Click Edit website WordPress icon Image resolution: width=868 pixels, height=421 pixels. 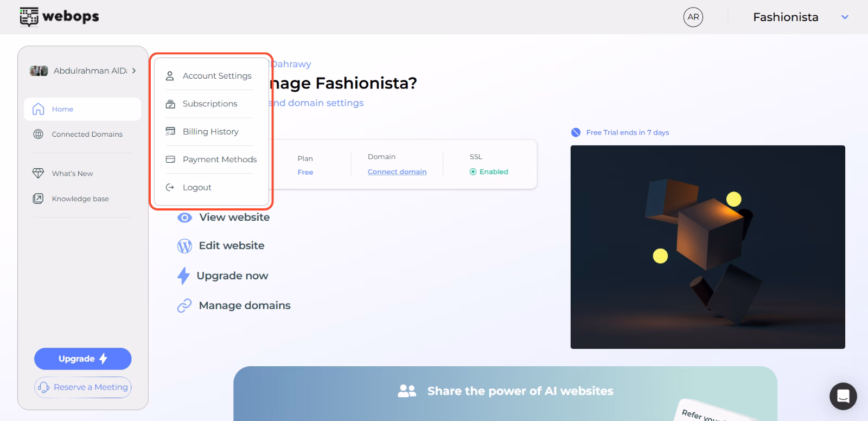point(184,246)
